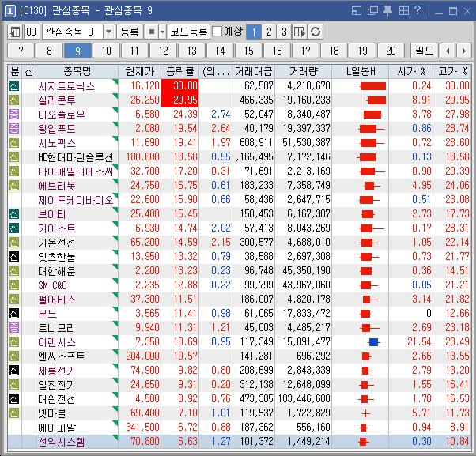This screenshot has height=456, width=476.
Task: Open the help question mark icon
Action: tap(418, 10)
